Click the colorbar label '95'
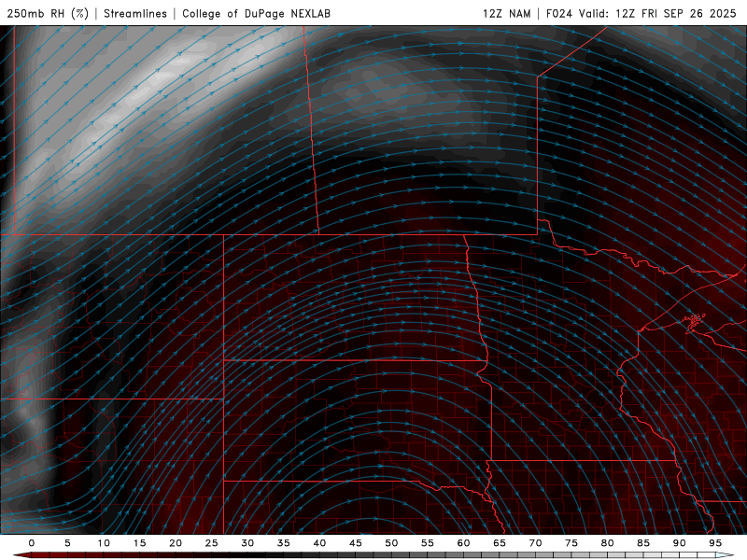 (715, 543)
